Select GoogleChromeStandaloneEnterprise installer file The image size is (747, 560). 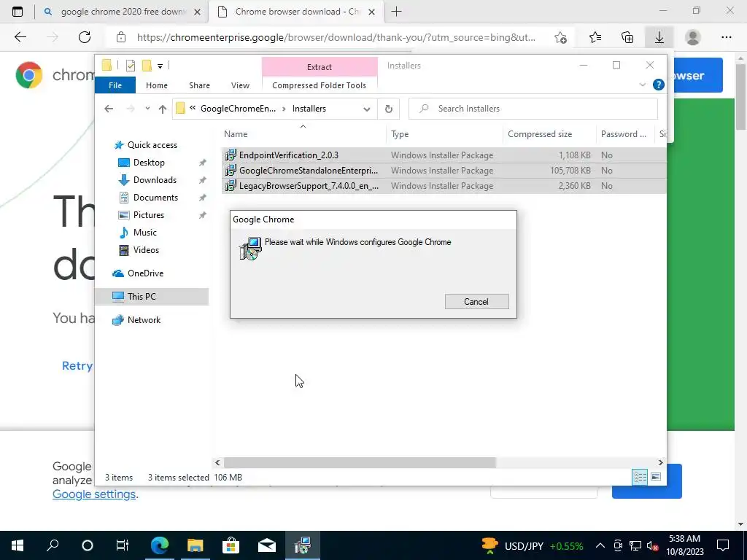click(444, 171)
